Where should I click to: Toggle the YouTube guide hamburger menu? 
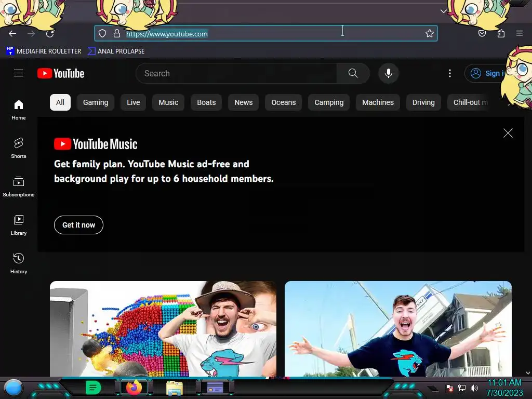pyautogui.click(x=19, y=73)
